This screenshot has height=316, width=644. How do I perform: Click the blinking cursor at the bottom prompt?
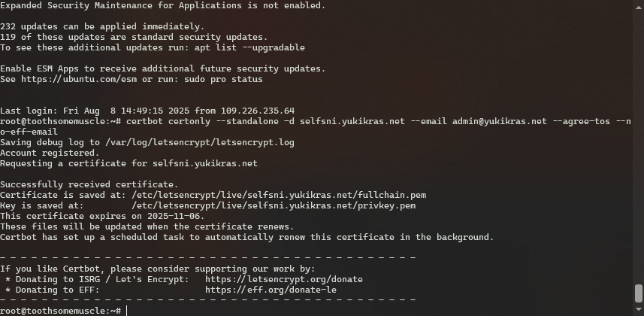(127, 311)
